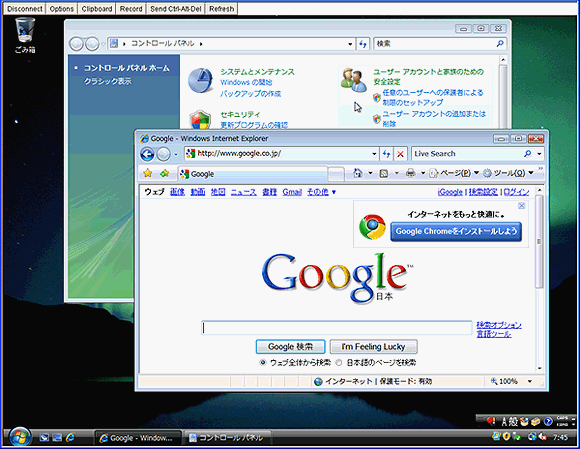Open the zoom level dropdown arrow

click(530, 381)
